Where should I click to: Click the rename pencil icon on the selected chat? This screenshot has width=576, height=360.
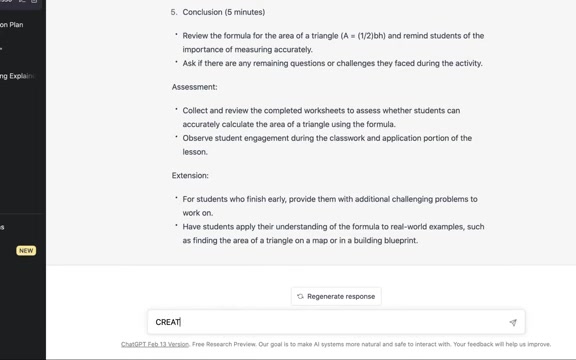[x=22, y=1]
